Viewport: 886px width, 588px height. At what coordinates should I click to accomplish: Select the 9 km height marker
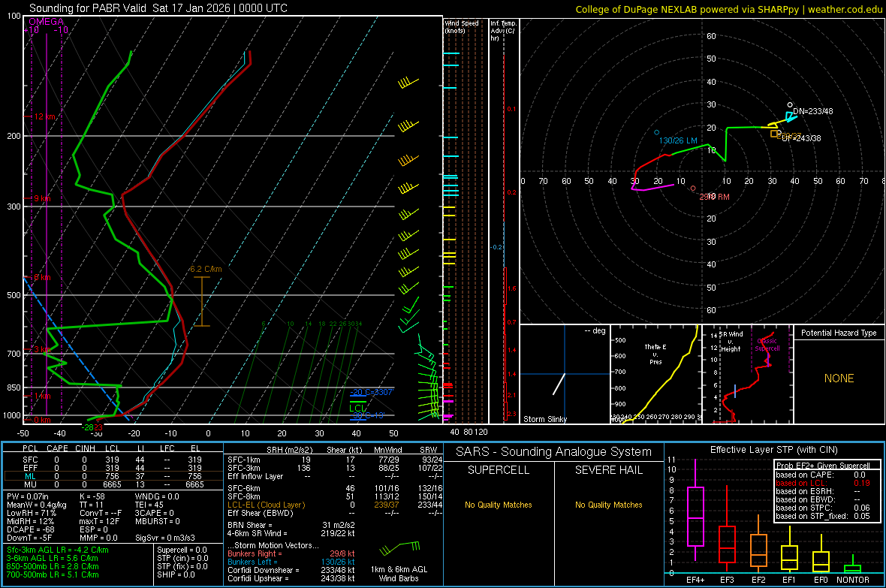pyautogui.click(x=42, y=198)
